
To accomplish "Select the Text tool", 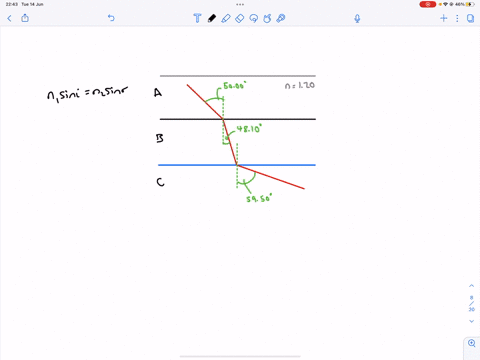I will pos(197,18).
